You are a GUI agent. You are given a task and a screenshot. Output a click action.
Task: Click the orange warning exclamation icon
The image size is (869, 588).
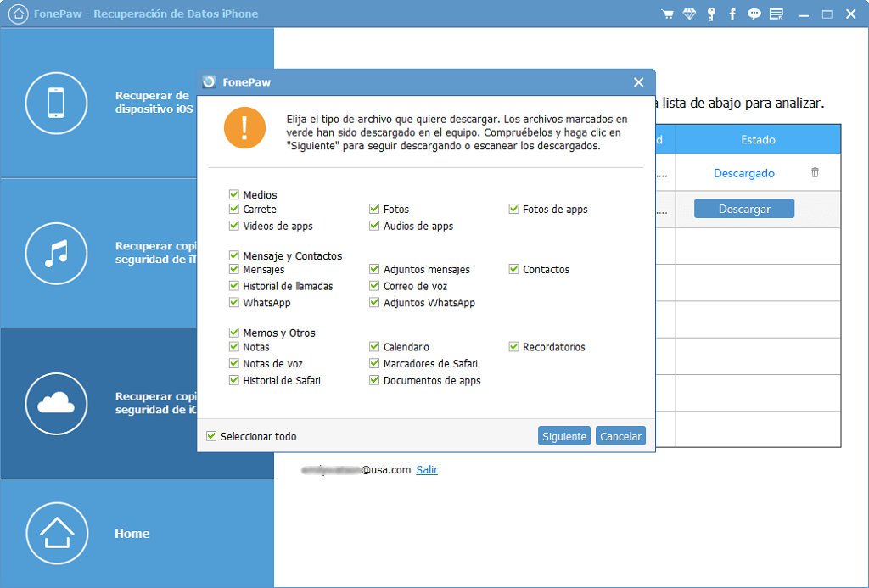coord(244,128)
